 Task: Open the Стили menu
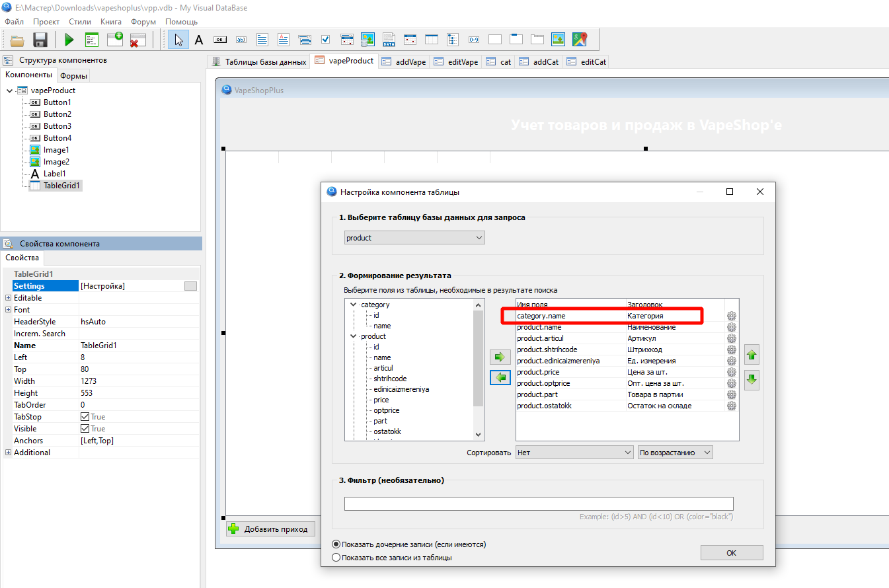pyautogui.click(x=80, y=22)
